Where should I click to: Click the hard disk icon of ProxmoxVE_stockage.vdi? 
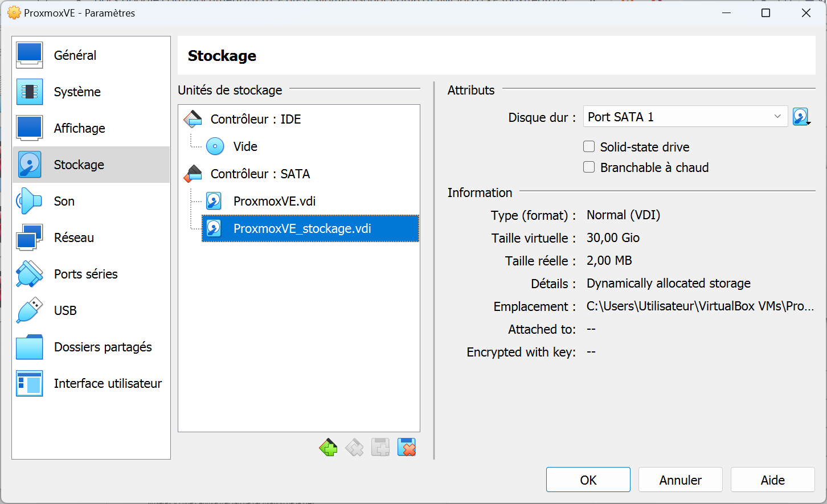point(214,228)
